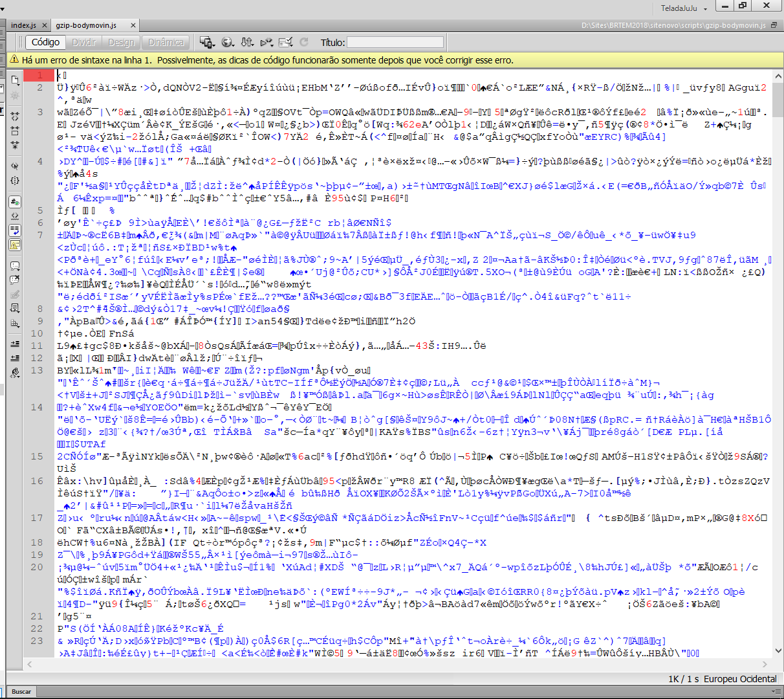Screen dimensions: 784x699
Task: Open the File Management arrows menu
Action: point(247,42)
